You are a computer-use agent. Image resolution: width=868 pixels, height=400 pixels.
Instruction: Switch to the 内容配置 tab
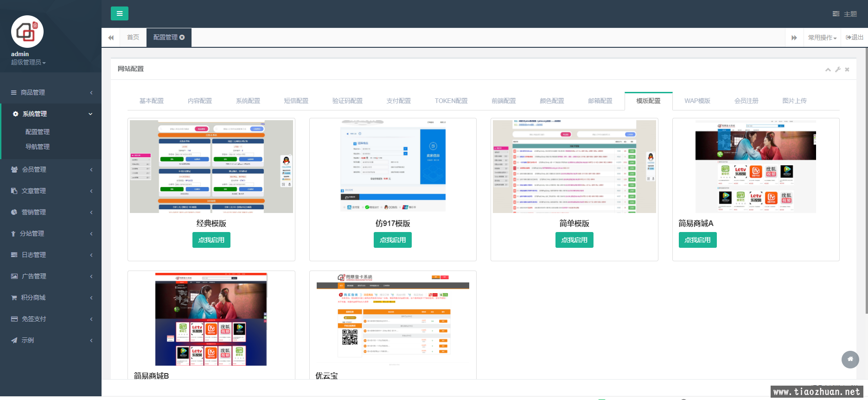[x=200, y=101]
